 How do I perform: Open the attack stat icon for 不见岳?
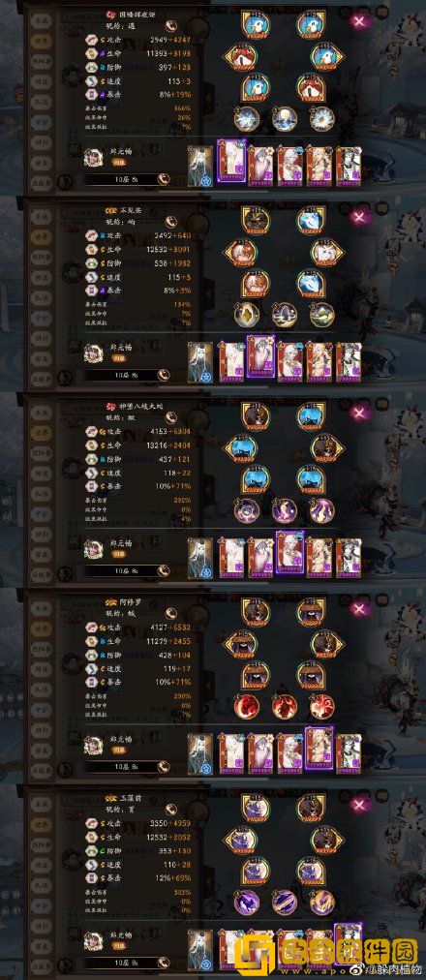(x=91, y=235)
